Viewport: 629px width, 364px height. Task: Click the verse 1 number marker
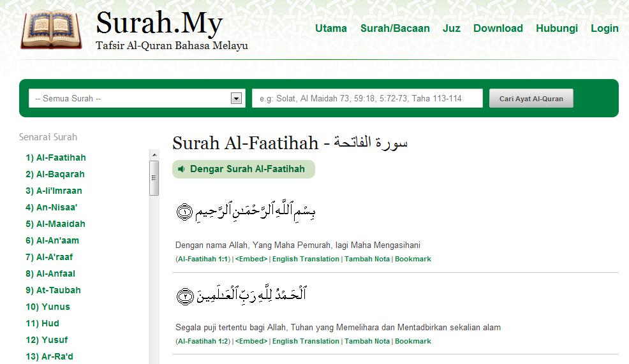coord(184,212)
